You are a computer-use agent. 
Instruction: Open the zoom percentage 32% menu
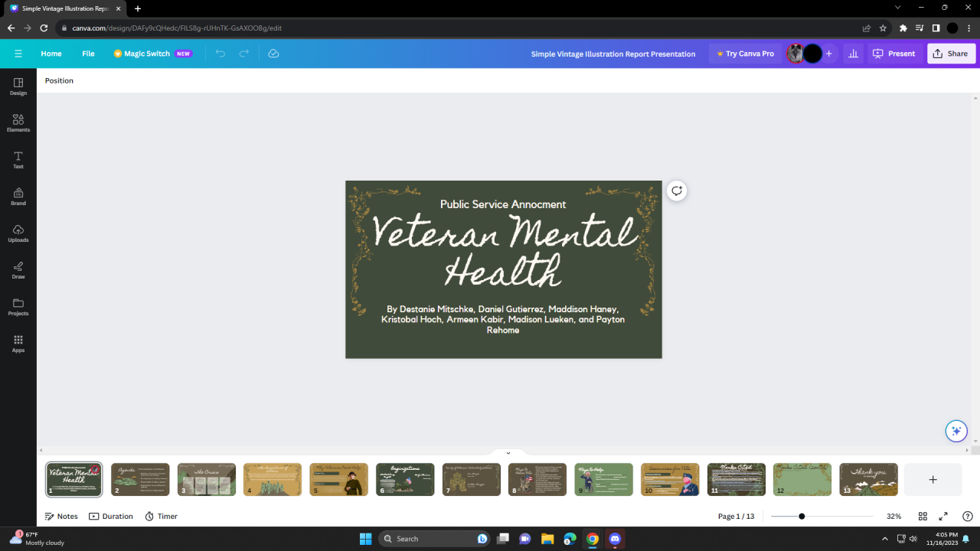coord(893,517)
